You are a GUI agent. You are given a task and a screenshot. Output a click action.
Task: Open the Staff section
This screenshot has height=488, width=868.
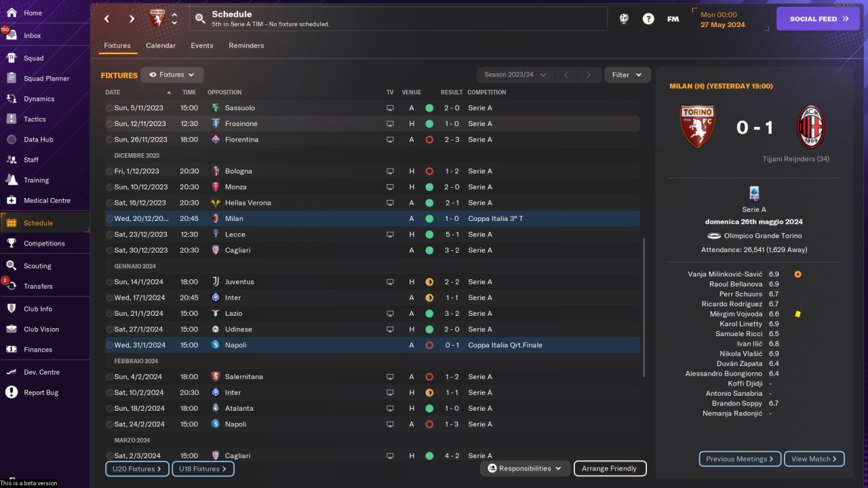pos(31,160)
